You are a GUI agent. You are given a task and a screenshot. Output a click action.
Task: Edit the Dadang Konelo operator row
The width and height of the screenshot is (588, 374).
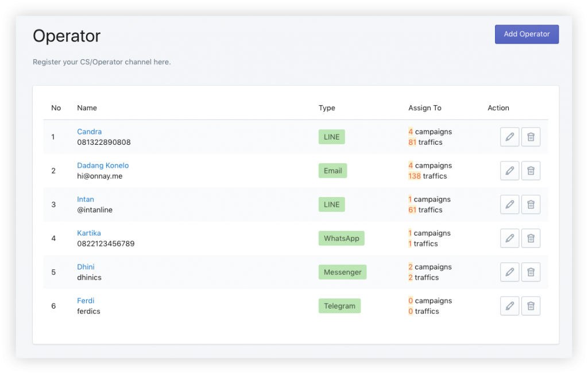click(509, 171)
